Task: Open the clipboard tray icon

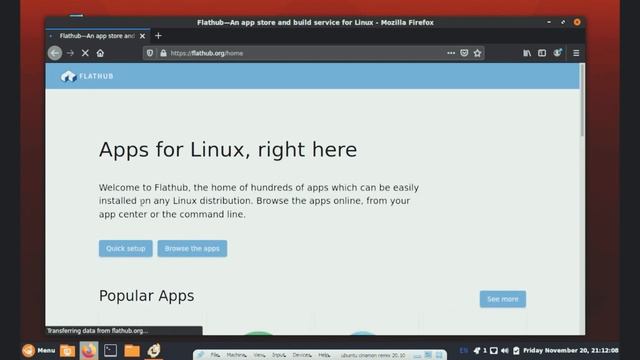Action: (x=516, y=351)
